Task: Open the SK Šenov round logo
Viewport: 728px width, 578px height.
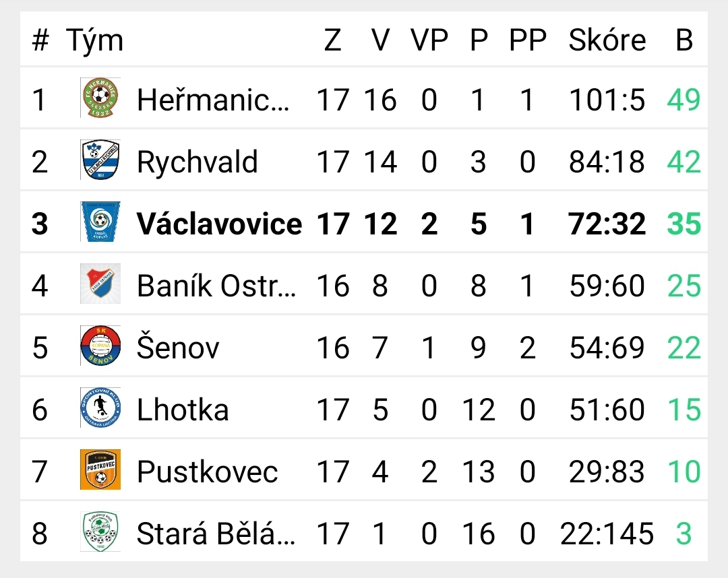Action: click(x=100, y=346)
